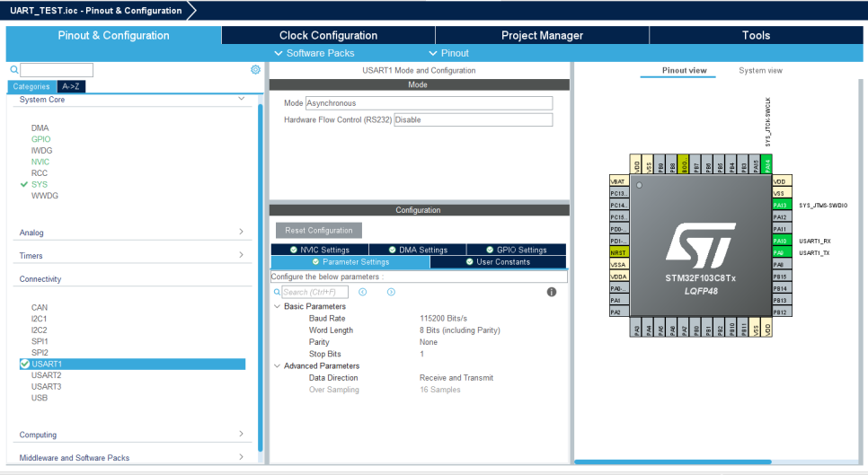Open the User Constants tab
Viewport: 868px width, 475px height.
[x=498, y=262]
